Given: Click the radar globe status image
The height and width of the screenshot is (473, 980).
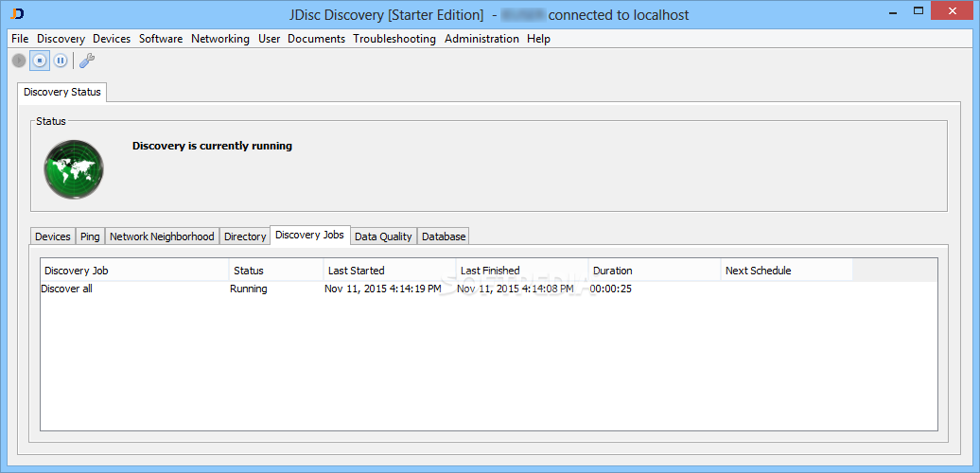Looking at the screenshot, I should [74, 169].
